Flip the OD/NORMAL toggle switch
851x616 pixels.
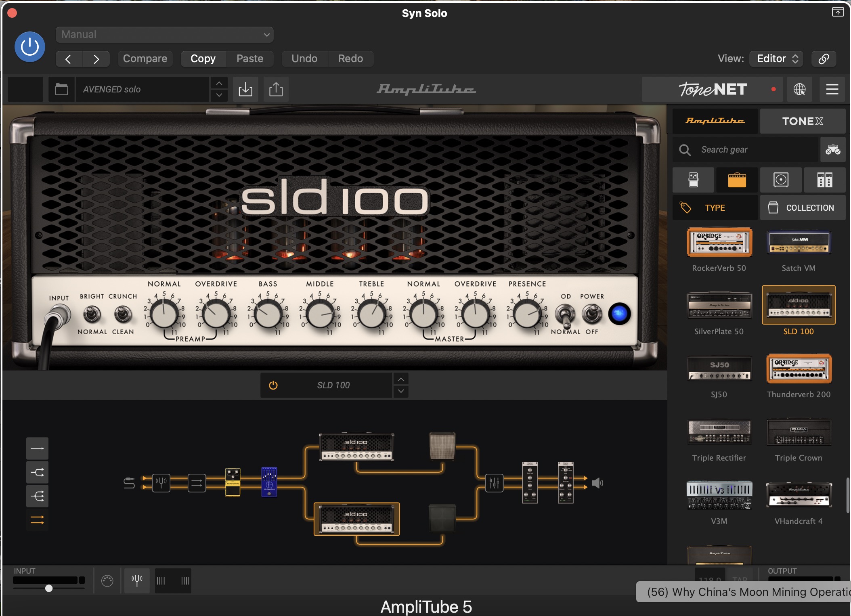pyautogui.click(x=565, y=316)
